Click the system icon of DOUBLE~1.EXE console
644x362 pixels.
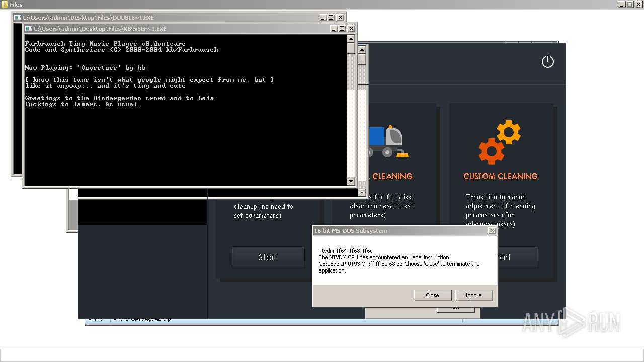(18, 18)
